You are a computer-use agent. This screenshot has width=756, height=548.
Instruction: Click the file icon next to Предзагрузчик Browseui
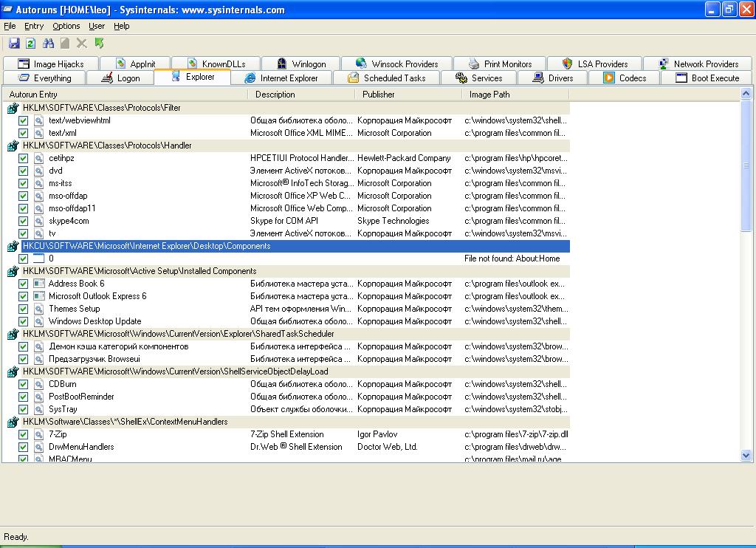pyautogui.click(x=39, y=359)
